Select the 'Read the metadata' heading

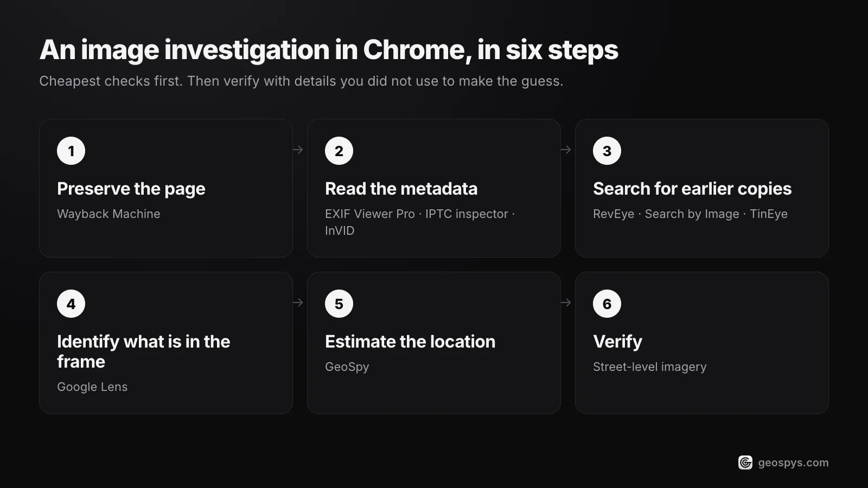click(401, 189)
